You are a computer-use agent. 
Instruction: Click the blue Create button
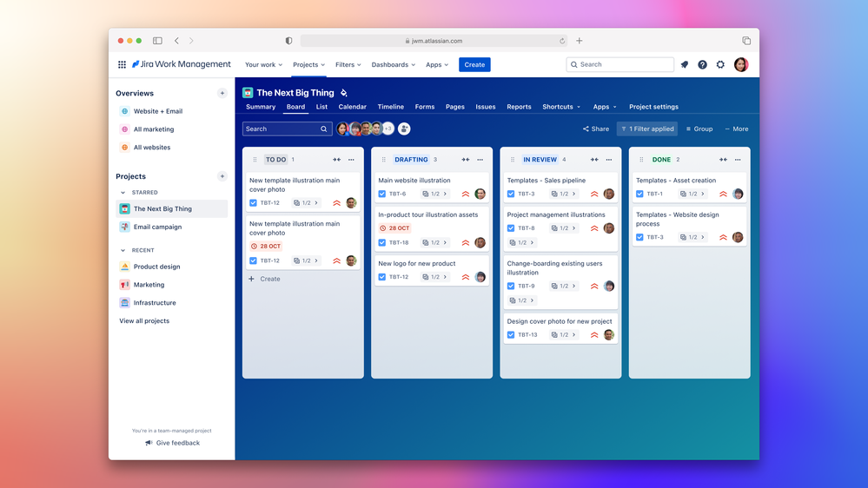[474, 65]
